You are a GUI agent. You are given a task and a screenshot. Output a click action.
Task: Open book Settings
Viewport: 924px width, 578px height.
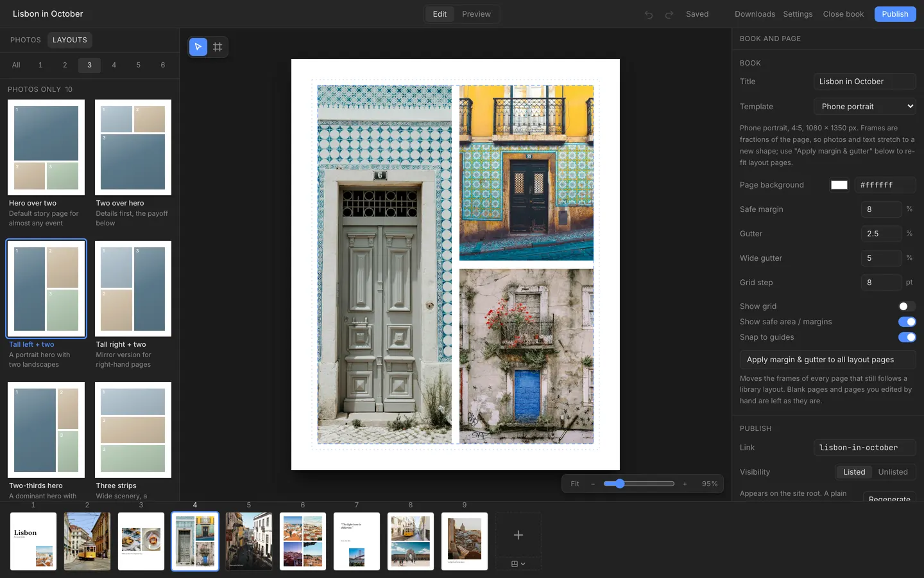pos(798,14)
